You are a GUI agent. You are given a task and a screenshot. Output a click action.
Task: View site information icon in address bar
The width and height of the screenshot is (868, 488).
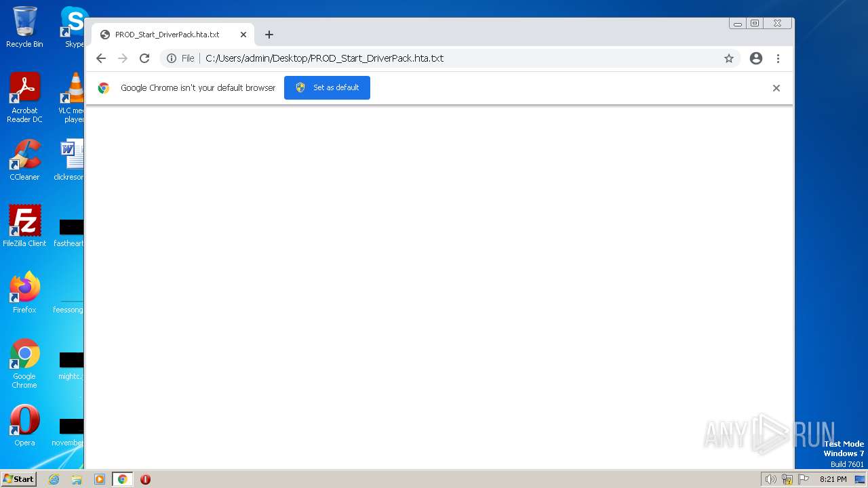[x=172, y=58]
